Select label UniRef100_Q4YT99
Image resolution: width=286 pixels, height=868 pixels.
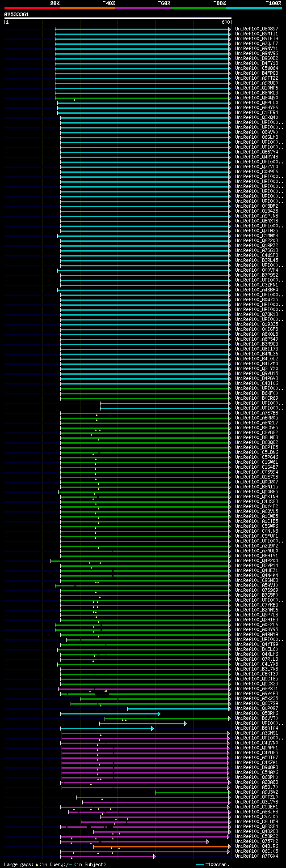[x=257, y=645]
